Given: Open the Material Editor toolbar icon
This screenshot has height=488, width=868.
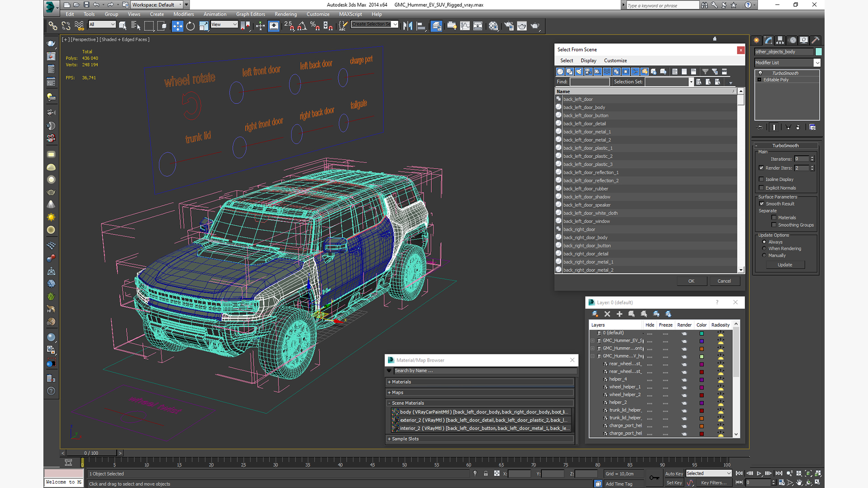Looking at the screenshot, I should 493,26.
